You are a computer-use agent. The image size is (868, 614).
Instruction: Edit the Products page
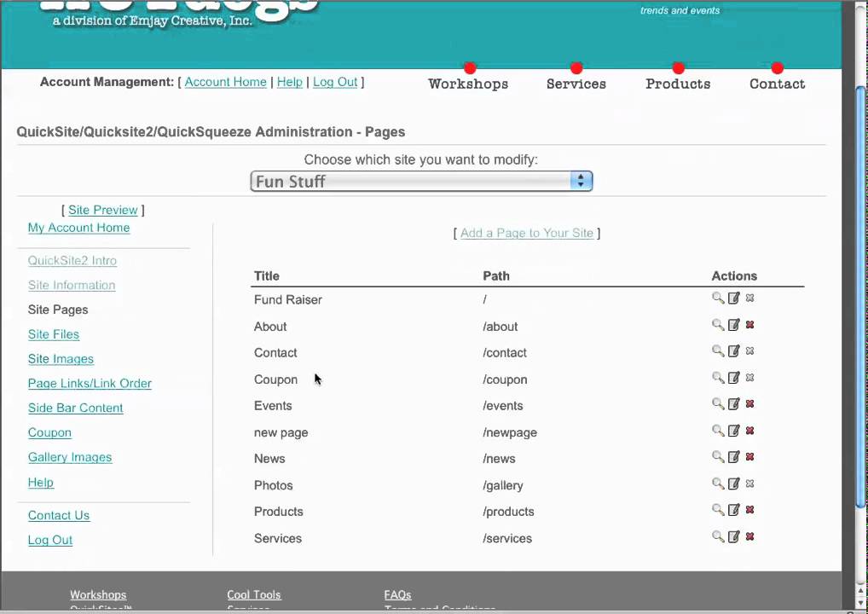[734, 510]
